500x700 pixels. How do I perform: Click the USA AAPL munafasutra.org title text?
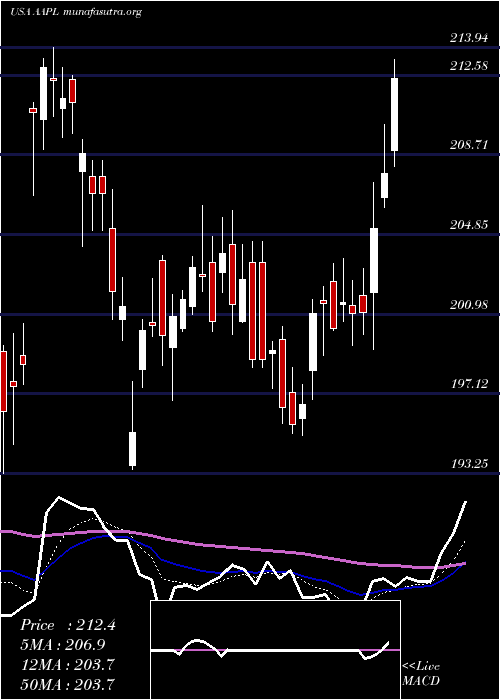pyautogui.click(x=76, y=12)
